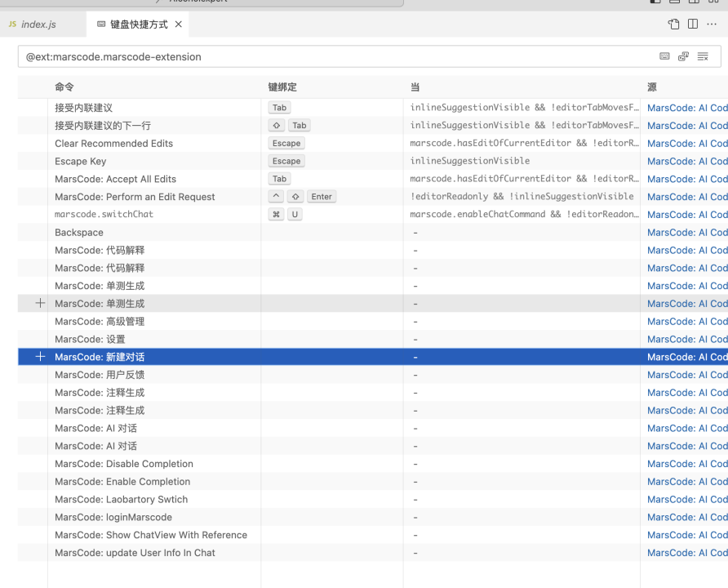Split the editor to the right
Image resolution: width=728 pixels, height=588 pixels.
tap(693, 24)
